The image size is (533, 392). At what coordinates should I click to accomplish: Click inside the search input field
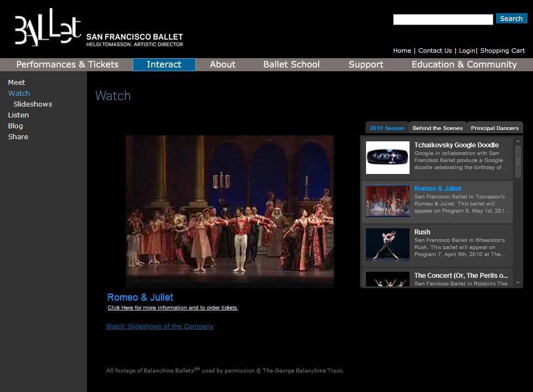tap(443, 20)
